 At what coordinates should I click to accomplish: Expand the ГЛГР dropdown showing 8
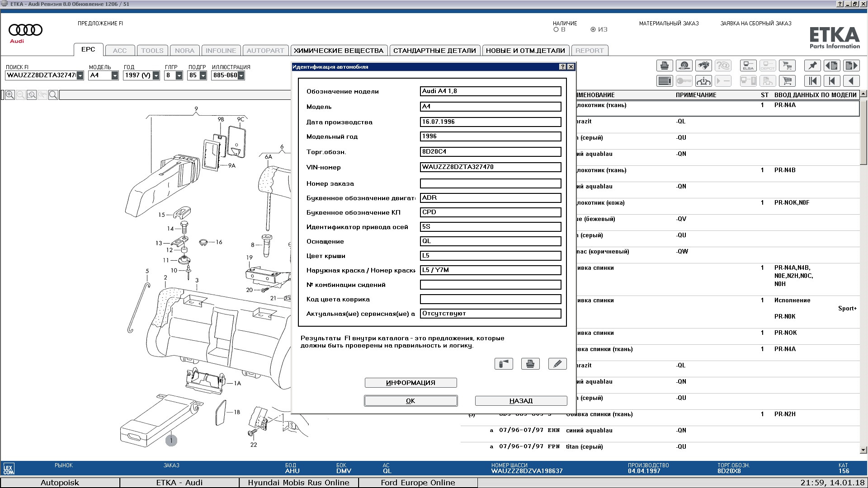tap(179, 76)
